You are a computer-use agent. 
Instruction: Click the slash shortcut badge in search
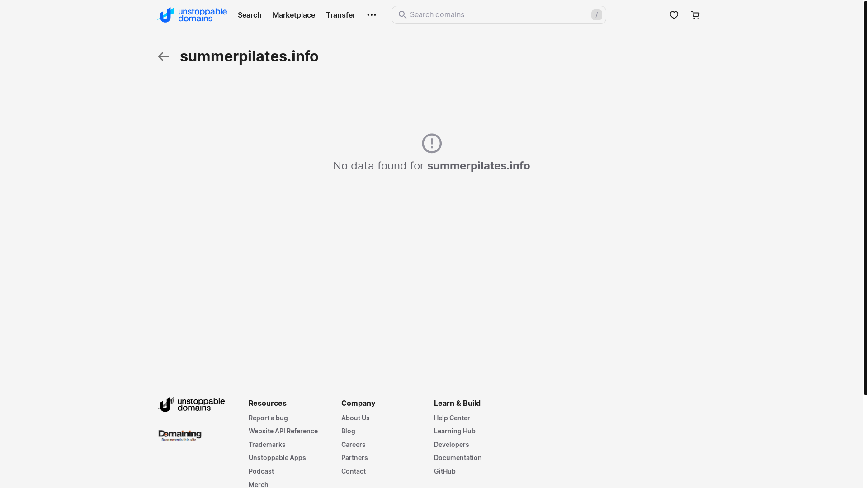point(596,15)
